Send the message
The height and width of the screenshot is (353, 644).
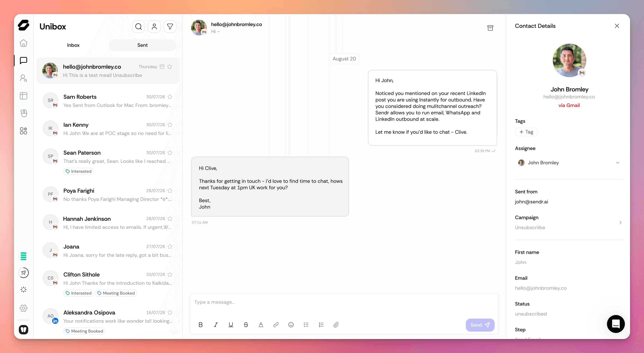pos(480,325)
